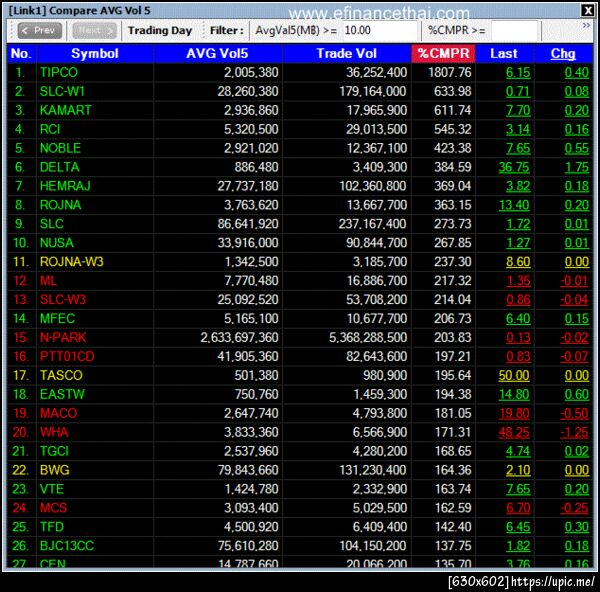600x592 pixels.
Task: Click BWG %CMPR value 164.36
Action: tap(453, 470)
